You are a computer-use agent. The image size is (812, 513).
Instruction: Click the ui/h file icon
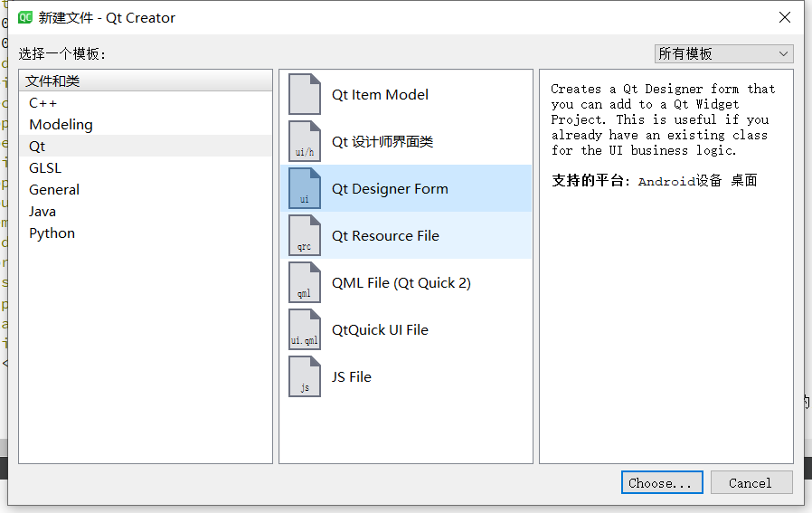[305, 141]
